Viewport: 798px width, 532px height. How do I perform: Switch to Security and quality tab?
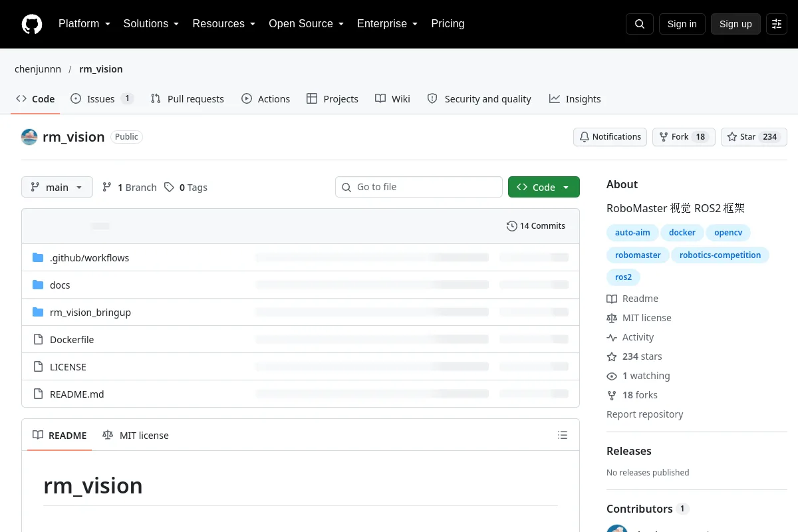point(479,98)
